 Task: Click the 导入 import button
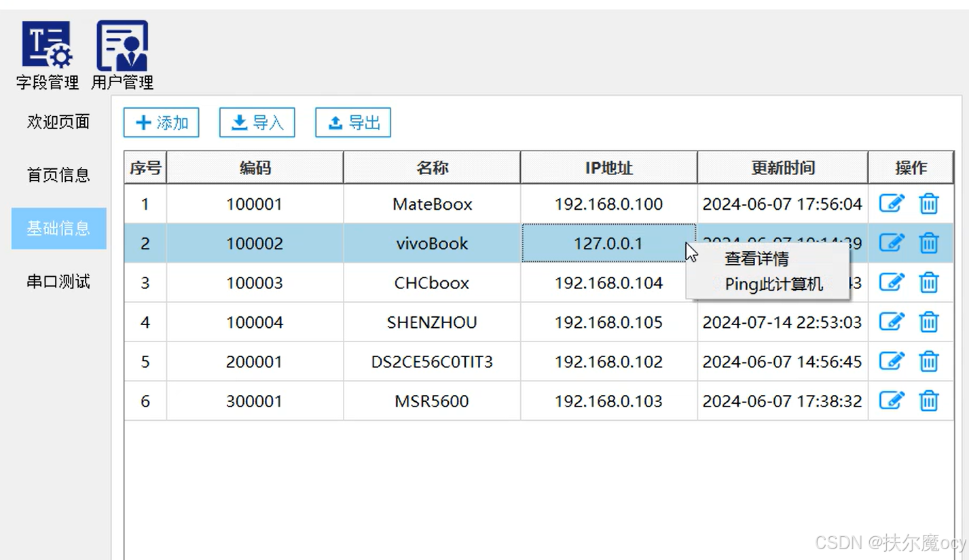257,123
